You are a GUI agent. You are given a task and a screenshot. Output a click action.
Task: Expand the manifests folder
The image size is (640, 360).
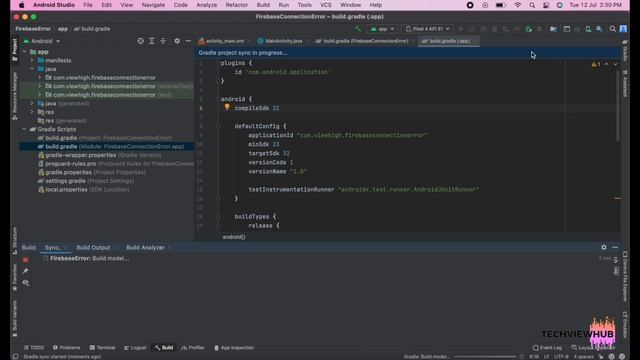(32, 60)
